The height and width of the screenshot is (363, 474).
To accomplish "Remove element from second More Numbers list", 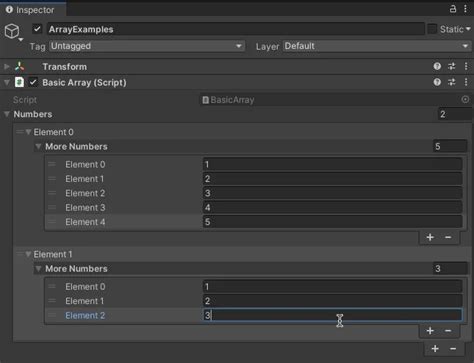I will click(x=448, y=331).
